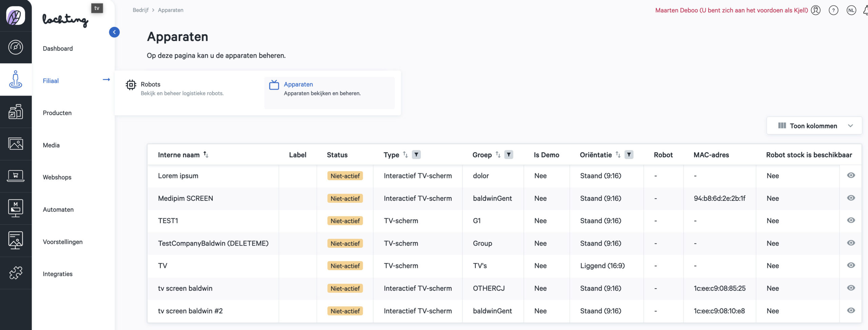Click the tv screen baldwin #2 name
This screenshot has height=330, width=868.
190,311
